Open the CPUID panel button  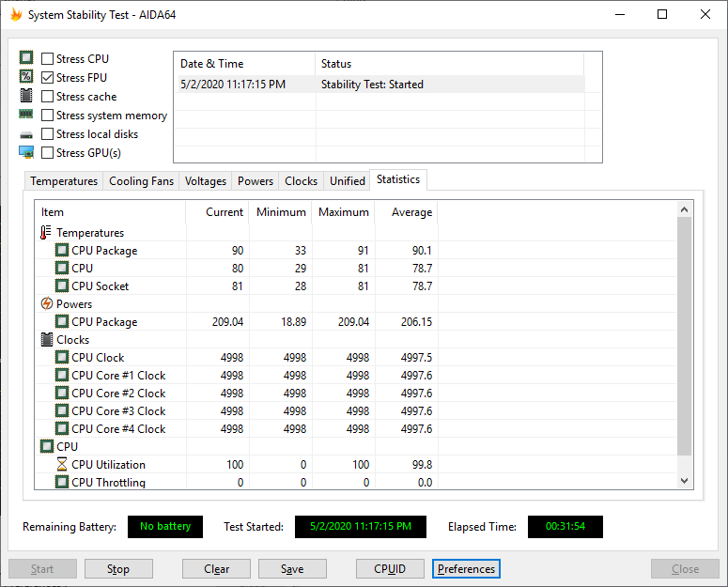[390, 569]
